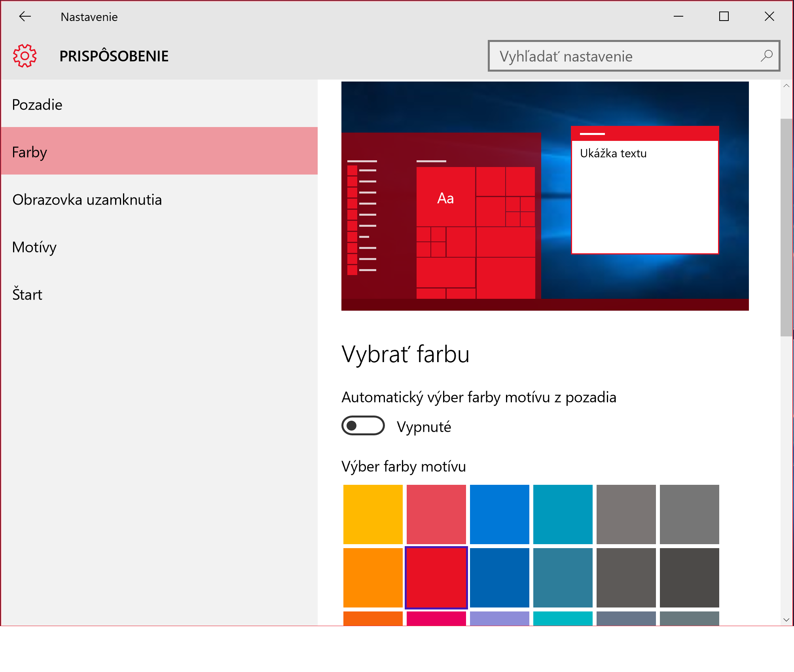The width and height of the screenshot is (794, 672).
Task: Click the search magnifier icon
Action: click(x=766, y=56)
